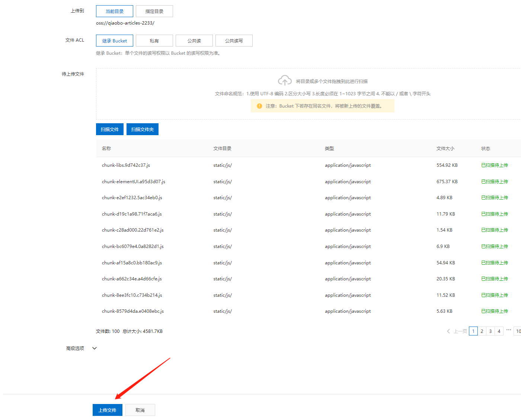
Task: Select 指定目录 upload destination option
Action: pyautogui.click(x=154, y=11)
